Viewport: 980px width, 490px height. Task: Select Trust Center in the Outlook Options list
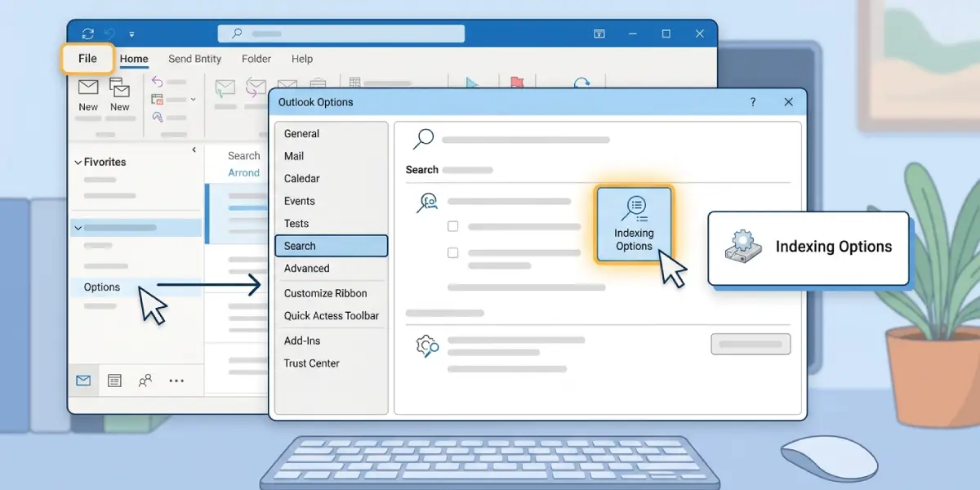[312, 363]
